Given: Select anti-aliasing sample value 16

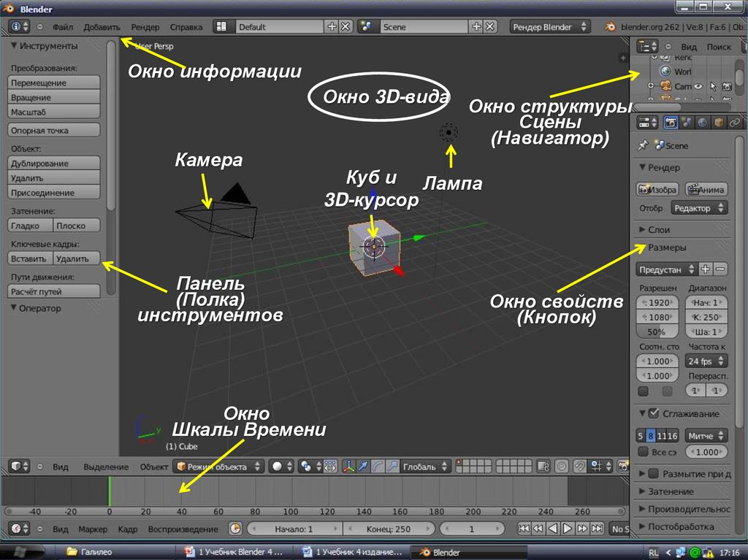Looking at the screenshot, I should click(x=672, y=435).
